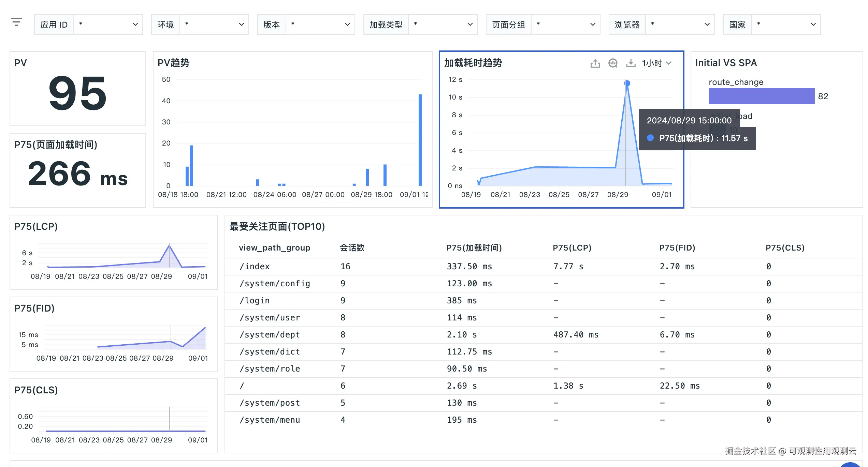Click the download icon on 加载耗时趋势 panel
Image resolution: width=868 pixels, height=467 pixels.
click(631, 63)
